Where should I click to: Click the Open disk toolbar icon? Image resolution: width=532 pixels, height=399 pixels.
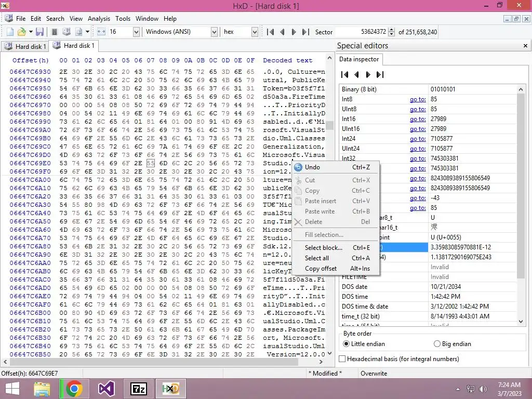(66, 32)
